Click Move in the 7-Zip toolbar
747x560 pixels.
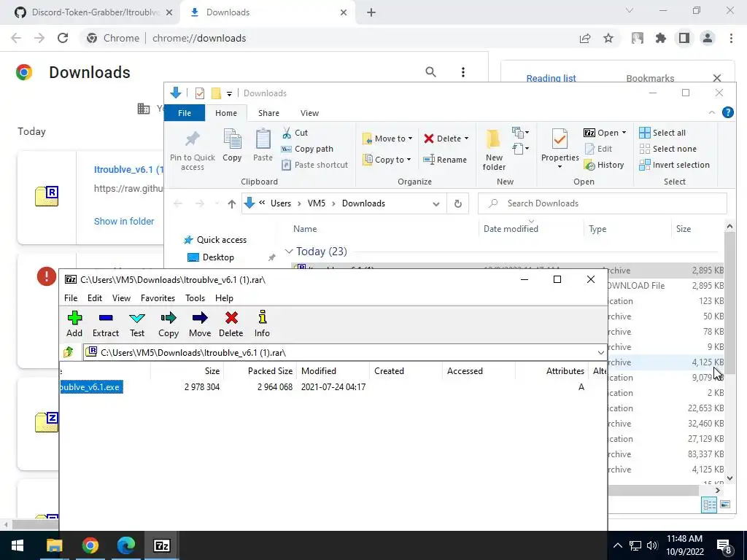(200, 324)
